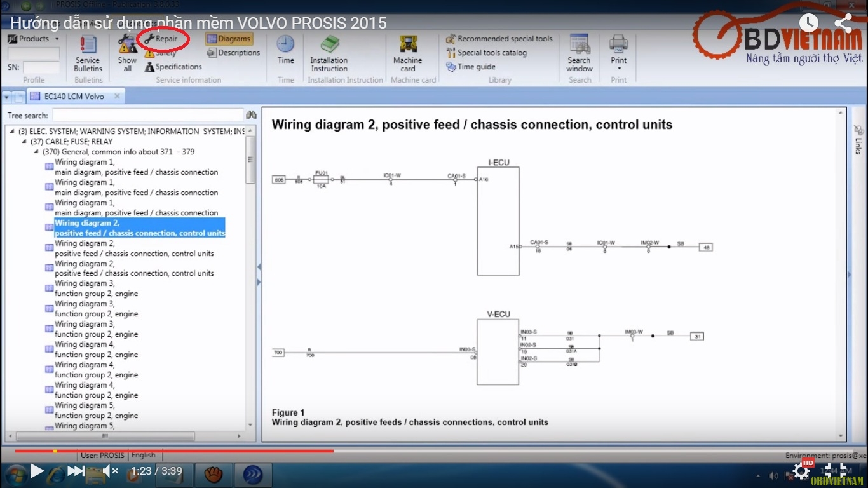
Task: Click the Share icon
Action: pyautogui.click(x=843, y=23)
